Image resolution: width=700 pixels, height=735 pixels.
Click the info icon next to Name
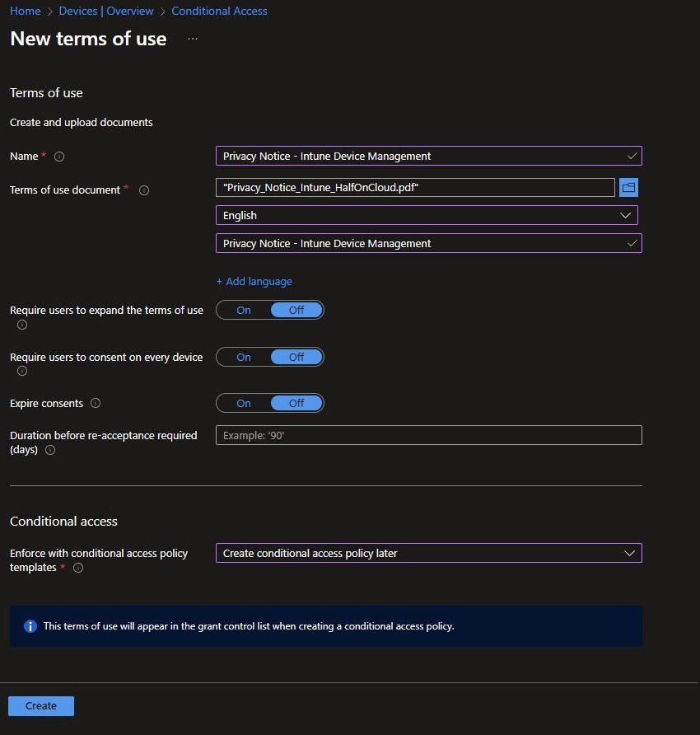tap(59, 157)
